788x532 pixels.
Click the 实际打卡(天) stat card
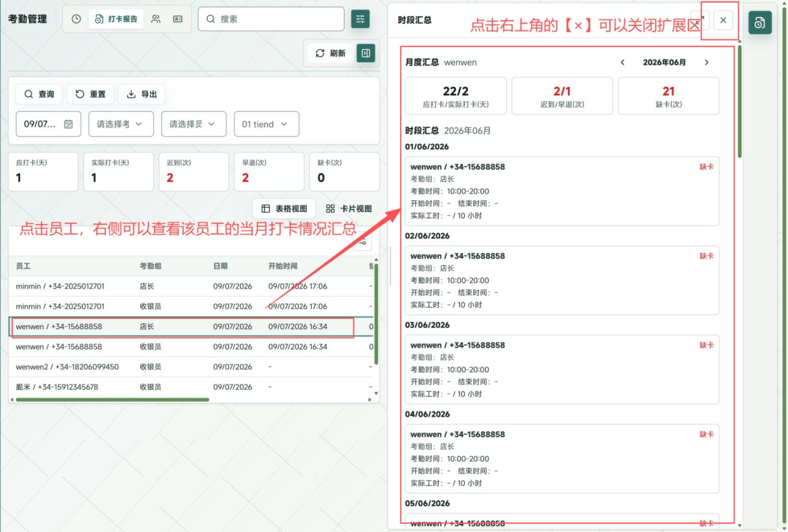(118, 171)
